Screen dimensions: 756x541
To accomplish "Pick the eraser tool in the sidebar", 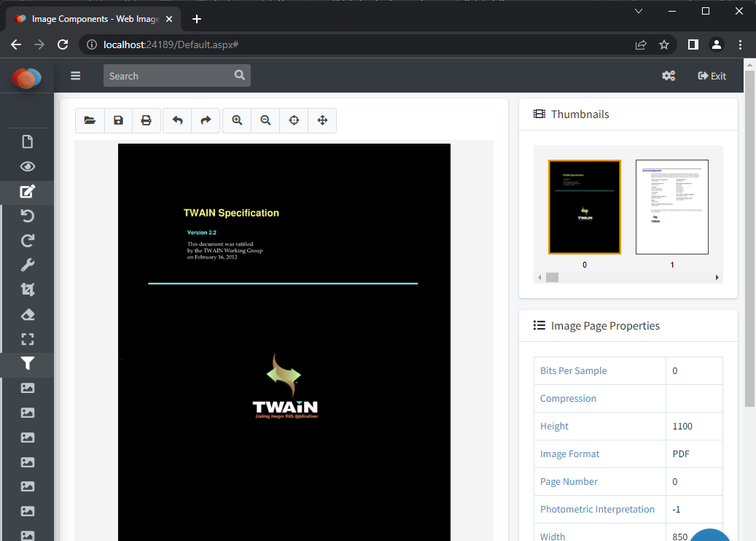I will [28, 314].
